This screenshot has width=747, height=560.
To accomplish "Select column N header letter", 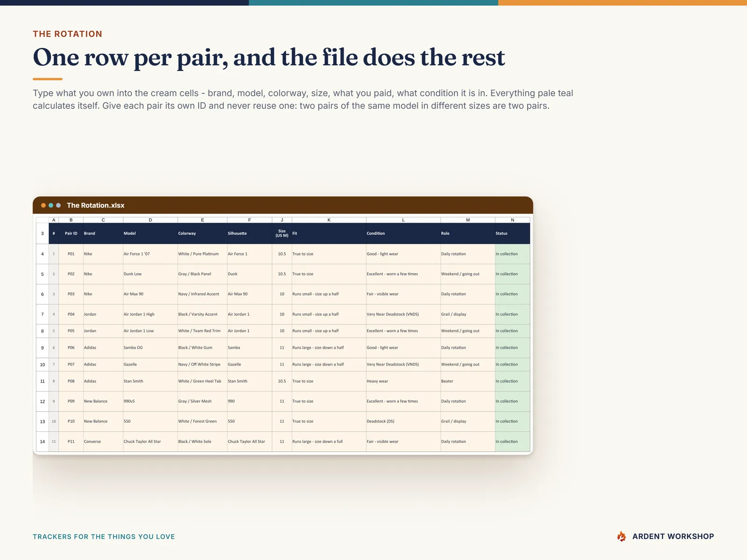I will (513, 220).
